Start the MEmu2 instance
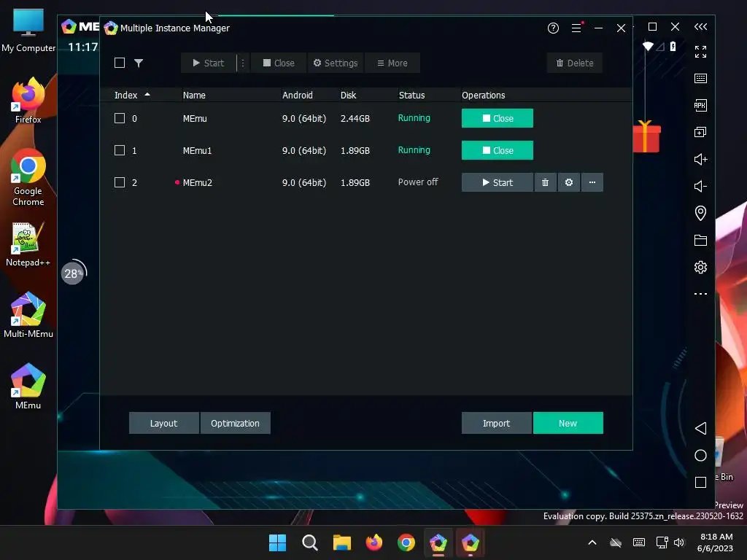747x560 pixels. coord(498,182)
